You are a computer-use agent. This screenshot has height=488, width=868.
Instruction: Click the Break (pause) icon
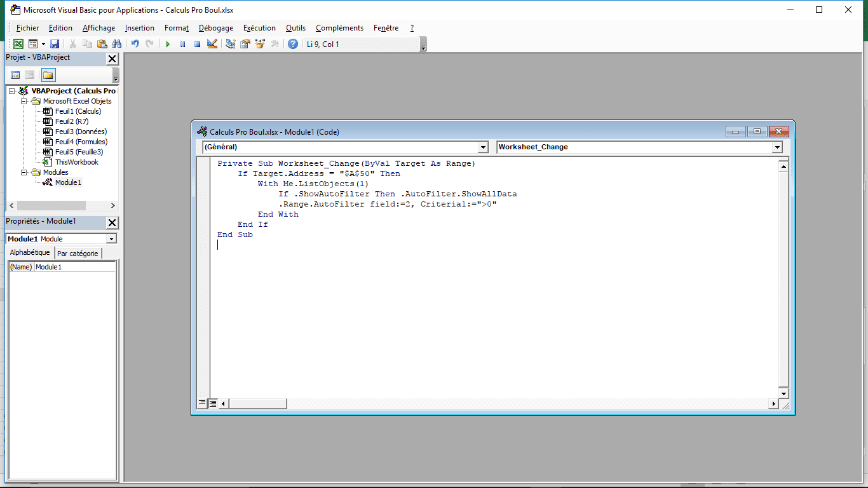point(182,44)
